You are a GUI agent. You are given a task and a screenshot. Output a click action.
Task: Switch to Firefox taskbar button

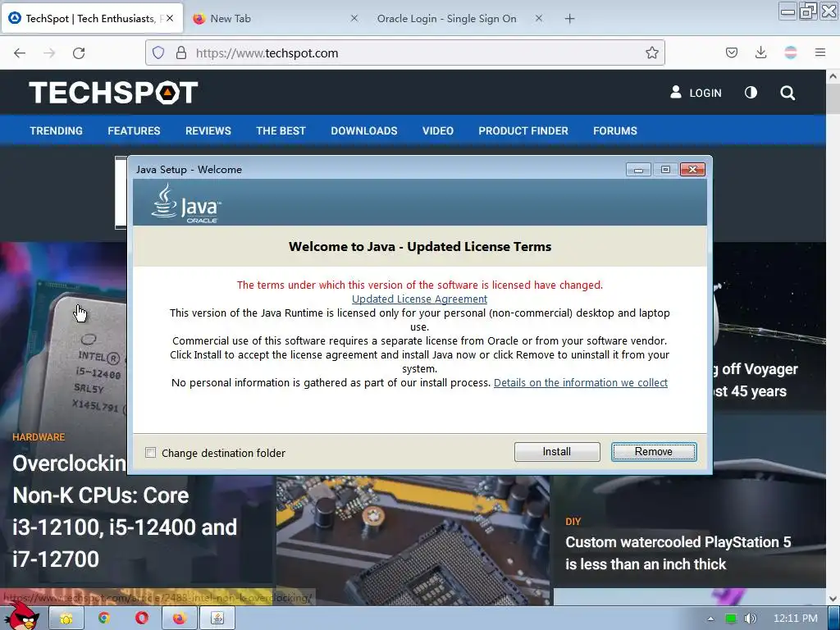179,619
